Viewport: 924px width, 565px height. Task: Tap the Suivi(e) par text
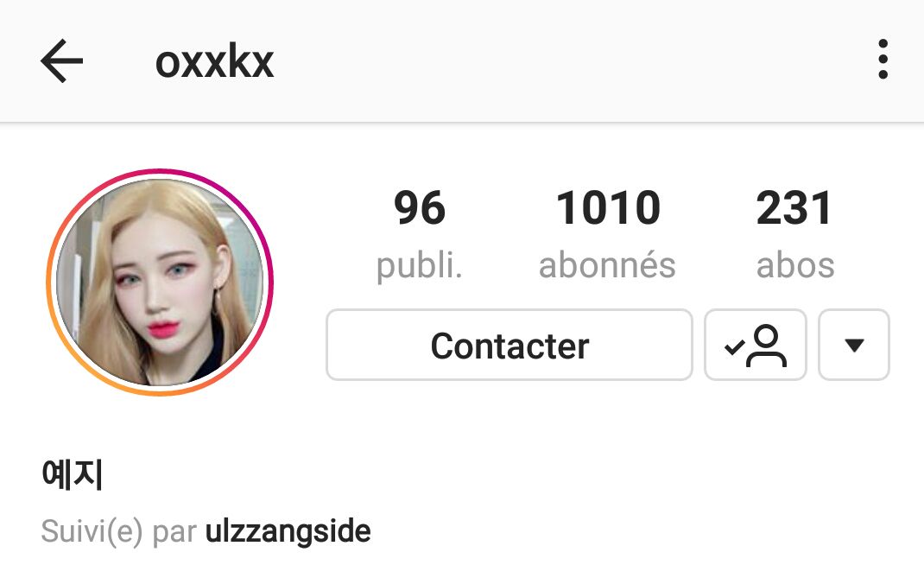(118, 531)
